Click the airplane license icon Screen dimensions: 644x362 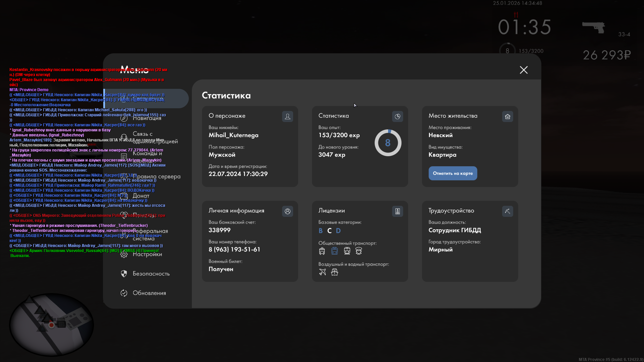[x=322, y=272]
